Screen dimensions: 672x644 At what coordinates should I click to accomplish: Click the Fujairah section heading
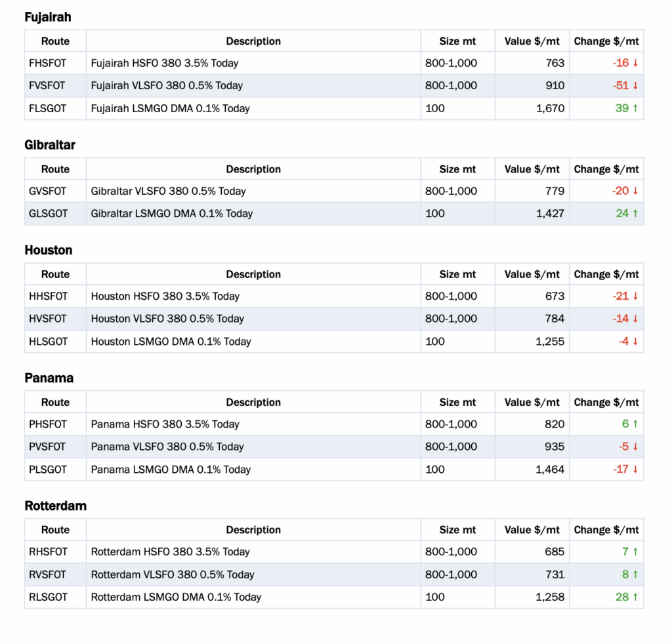point(48,17)
